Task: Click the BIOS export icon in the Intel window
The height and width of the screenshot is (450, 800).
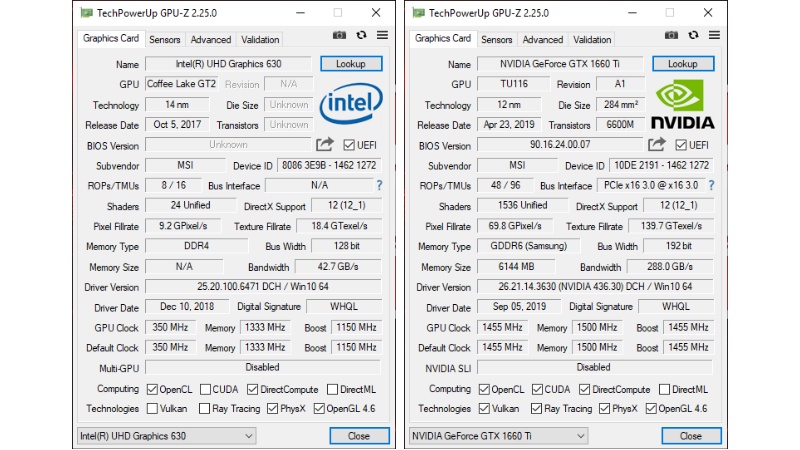Action: (x=324, y=144)
